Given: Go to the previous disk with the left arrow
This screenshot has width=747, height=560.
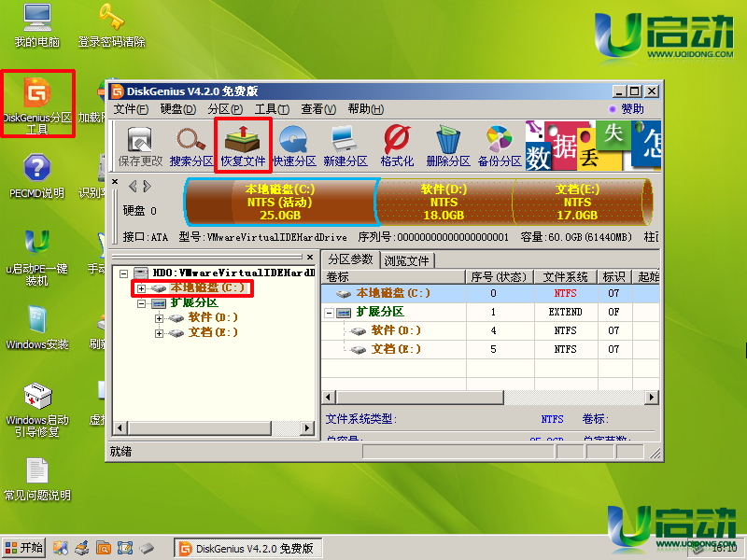Looking at the screenshot, I should tap(133, 186).
